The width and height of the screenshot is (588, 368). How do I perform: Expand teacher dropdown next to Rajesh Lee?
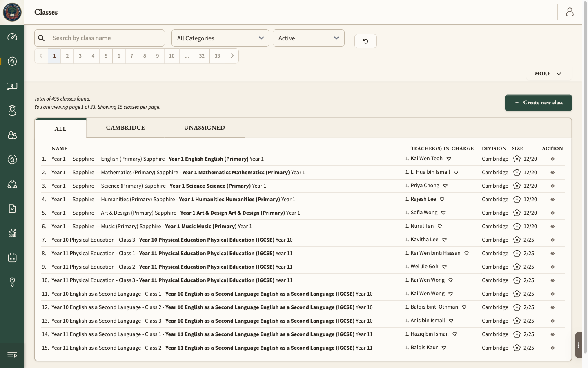click(x=442, y=200)
